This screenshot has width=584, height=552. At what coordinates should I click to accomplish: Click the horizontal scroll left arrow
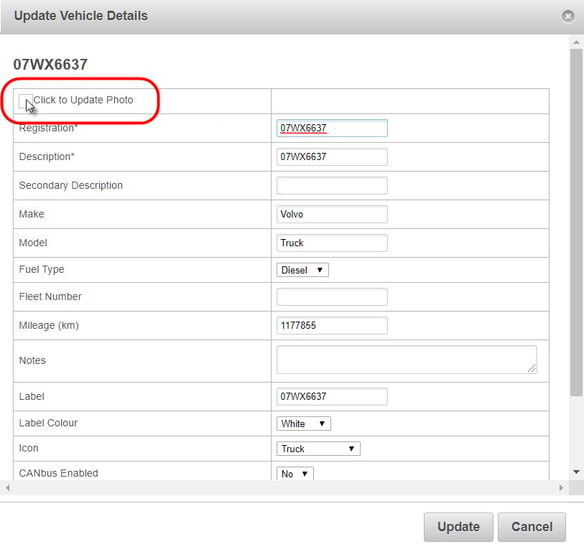[7, 488]
